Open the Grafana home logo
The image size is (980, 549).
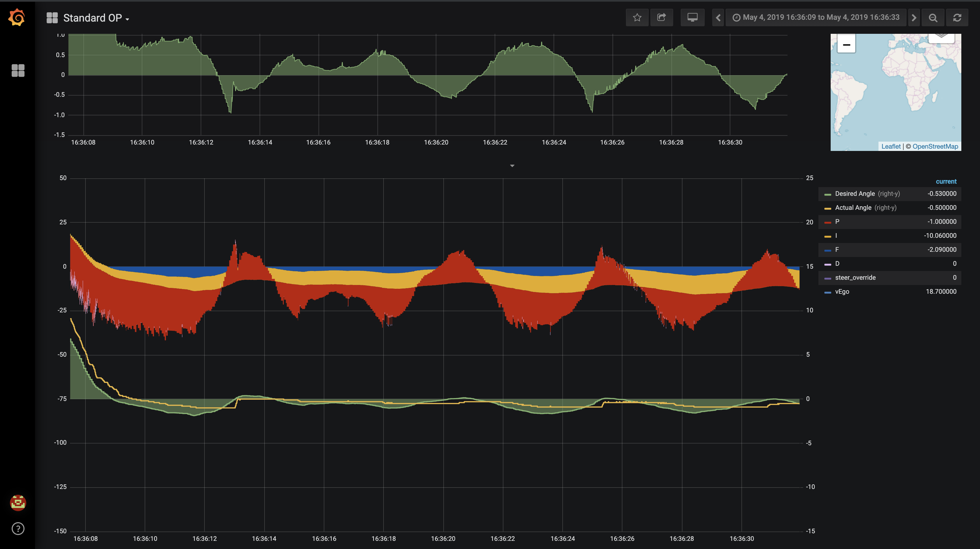(x=17, y=17)
